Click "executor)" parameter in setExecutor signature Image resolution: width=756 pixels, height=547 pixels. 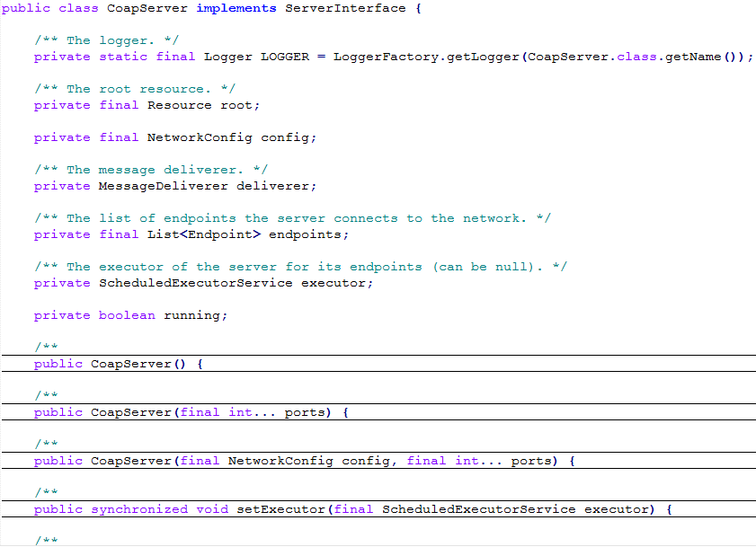click(x=619, y=509)
